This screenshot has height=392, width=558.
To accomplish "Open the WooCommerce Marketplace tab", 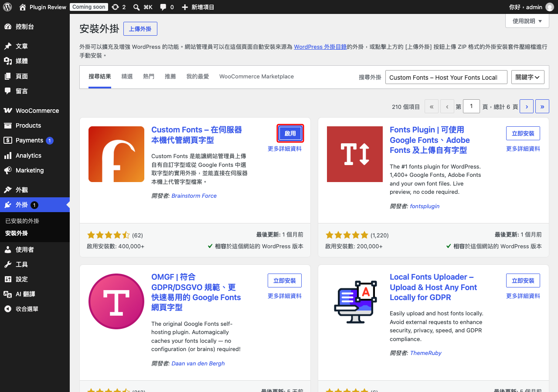I will click(256, 77).
